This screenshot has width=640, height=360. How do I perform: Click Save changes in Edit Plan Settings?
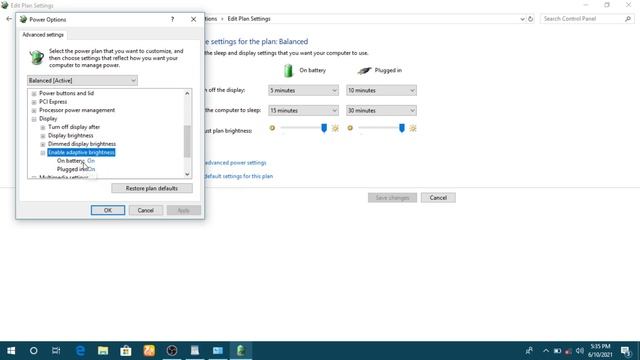(392, 198)
